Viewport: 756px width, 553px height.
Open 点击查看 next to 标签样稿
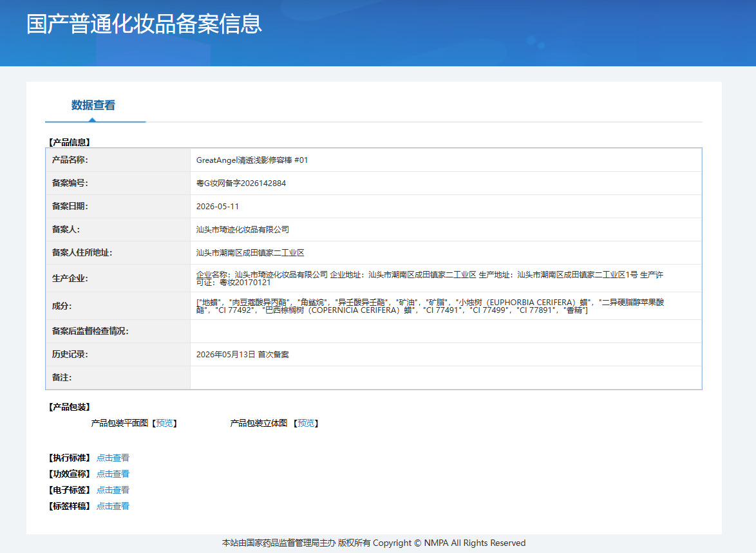pos(113,506)
